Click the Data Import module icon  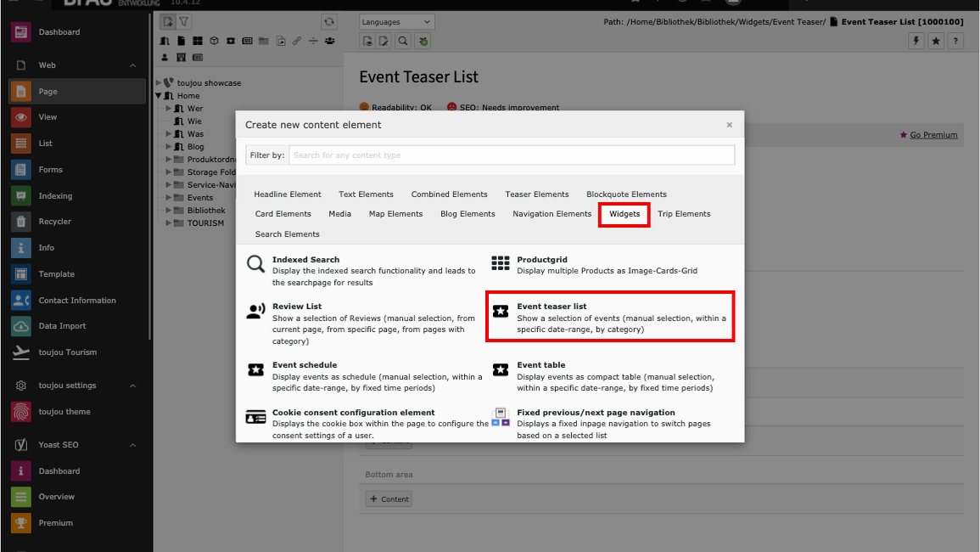tap(21, 326)
